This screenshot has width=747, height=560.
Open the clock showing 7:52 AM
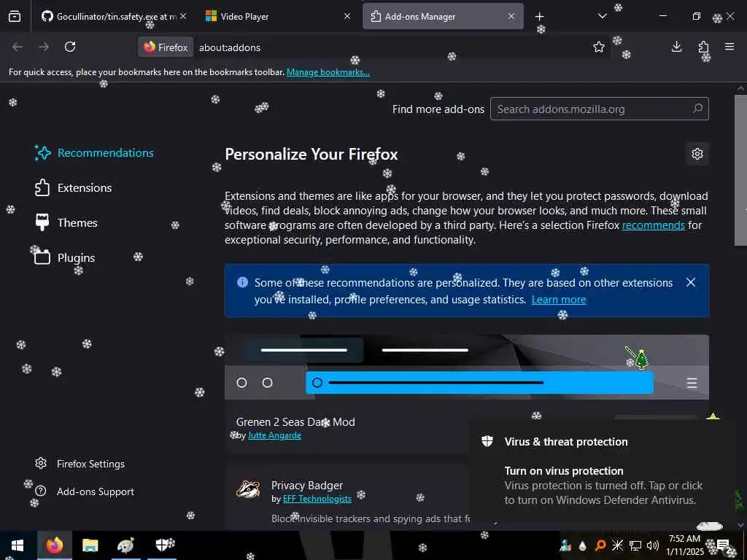(x=685, y=545)
